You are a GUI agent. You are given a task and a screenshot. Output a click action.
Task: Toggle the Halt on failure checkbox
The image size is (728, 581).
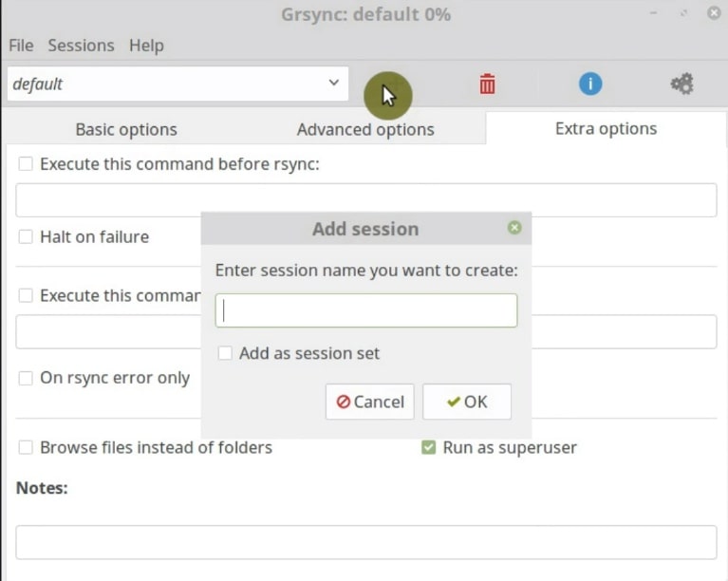pos(26,236)
